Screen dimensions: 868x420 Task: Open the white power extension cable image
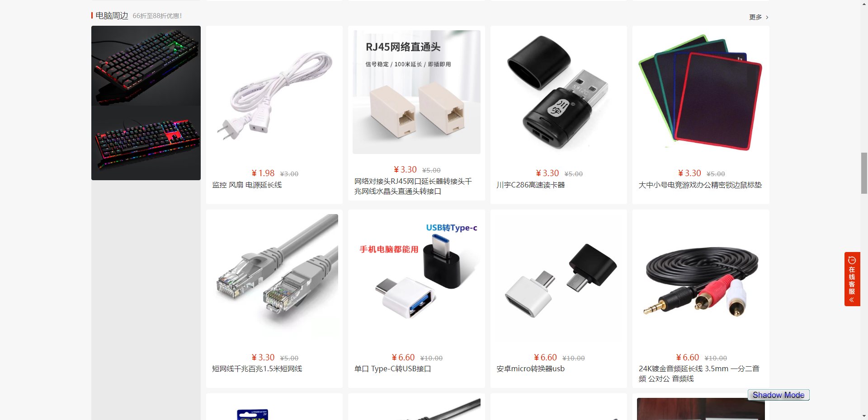coord(274,96)
